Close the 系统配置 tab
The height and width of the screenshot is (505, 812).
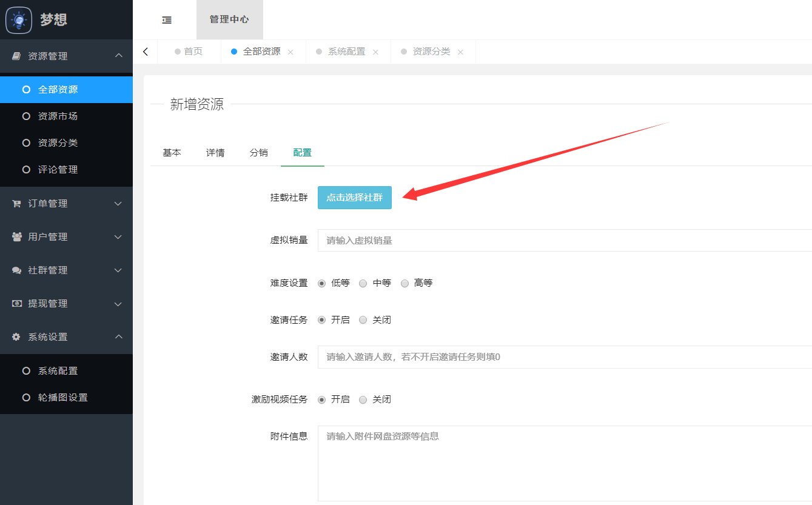pos(375,52)
